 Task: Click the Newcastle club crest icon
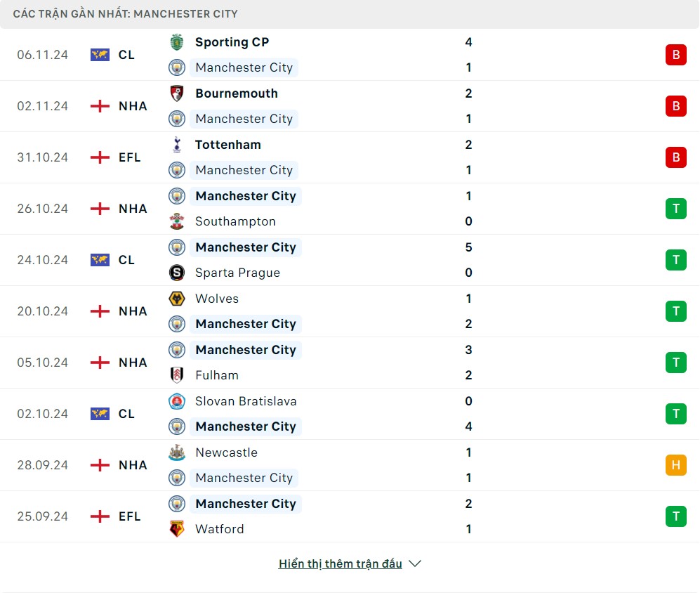click(177, 452)
